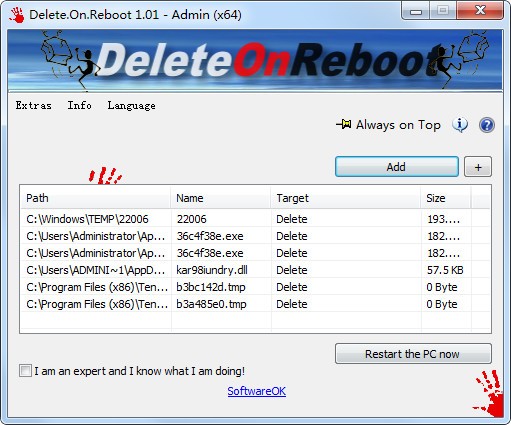Open the Extras menu
511x425 pixels.
33,105
